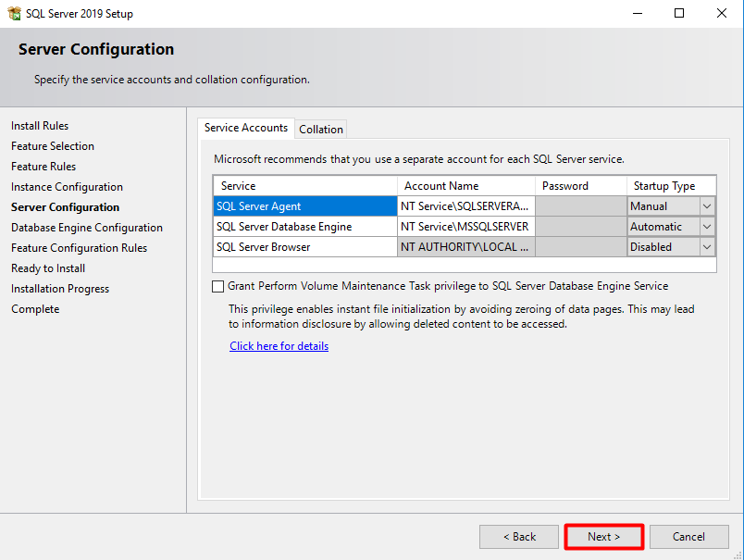Screen dimensions: 744x560
Task: Select the SQL Server Agent service row
Action: point(305,206)
